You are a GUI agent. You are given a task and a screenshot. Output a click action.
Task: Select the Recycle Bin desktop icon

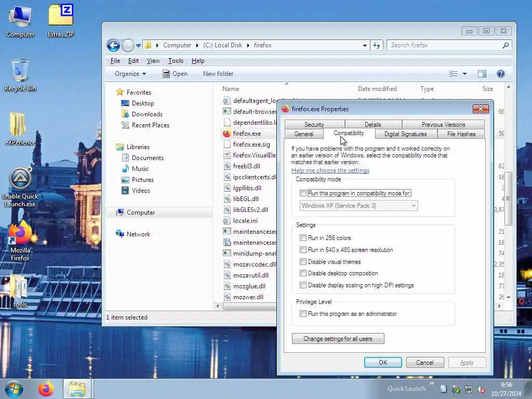(x=20, y=75)
